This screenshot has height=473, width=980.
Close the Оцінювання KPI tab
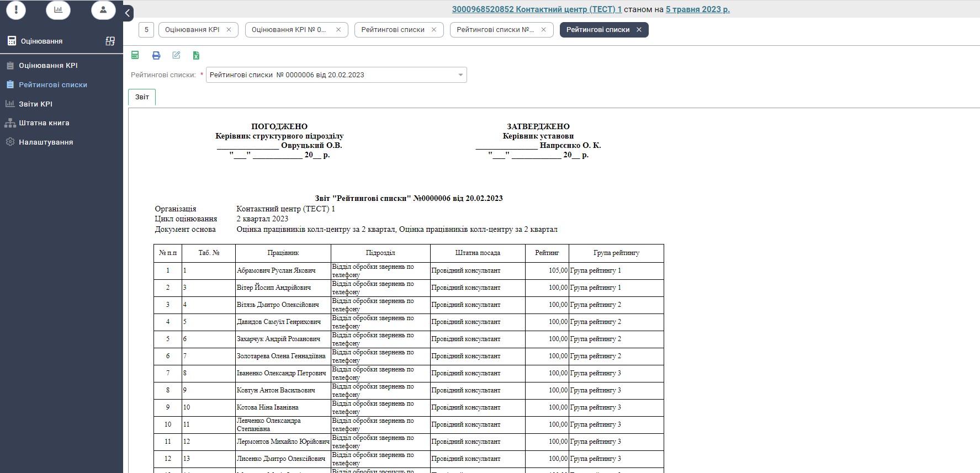(x=229, y=30)
